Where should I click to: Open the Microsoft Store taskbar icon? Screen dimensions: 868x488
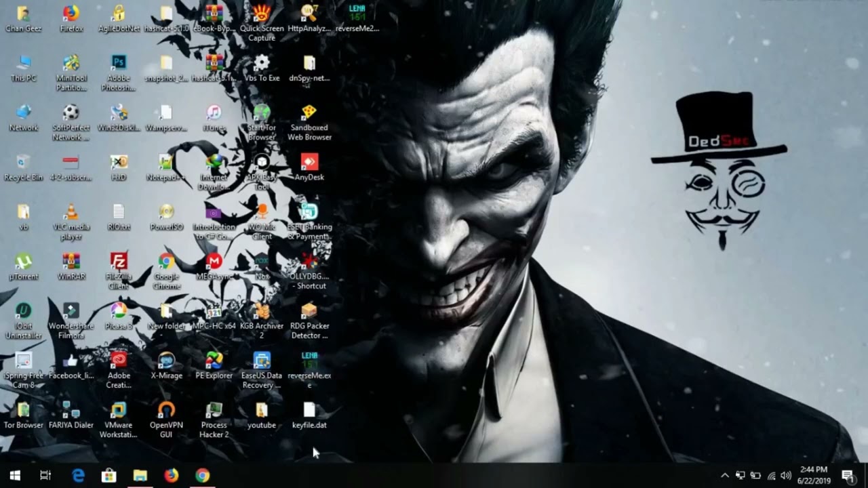point(109,475)
